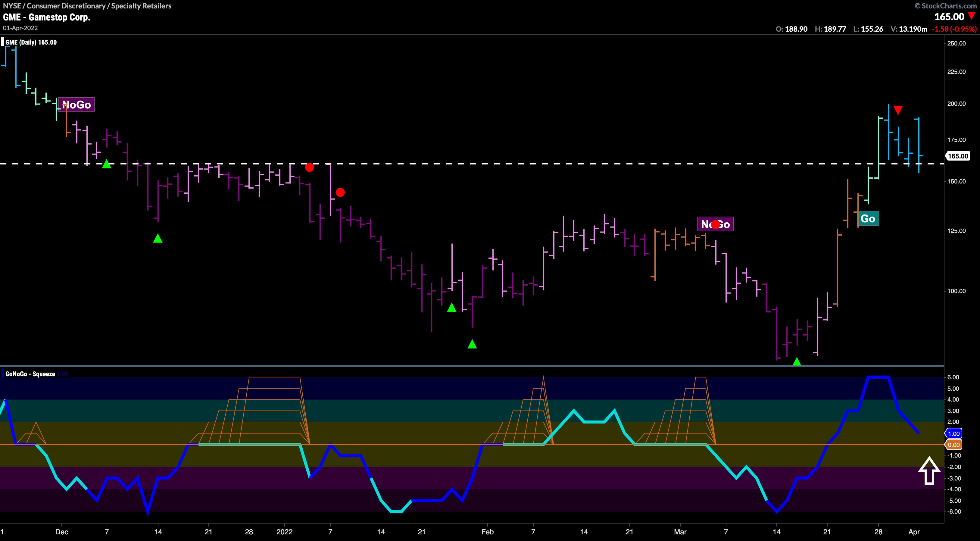Viewport: 980px width, 541px height.
Task: Click the green triangle marker below Dec 14 low
Action: (158, 239)
